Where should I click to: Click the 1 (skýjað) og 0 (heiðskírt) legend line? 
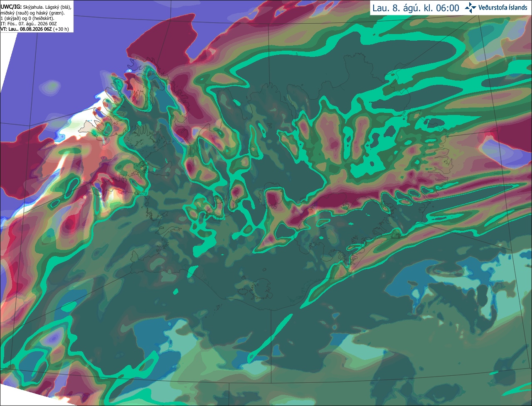coord(27,18)
